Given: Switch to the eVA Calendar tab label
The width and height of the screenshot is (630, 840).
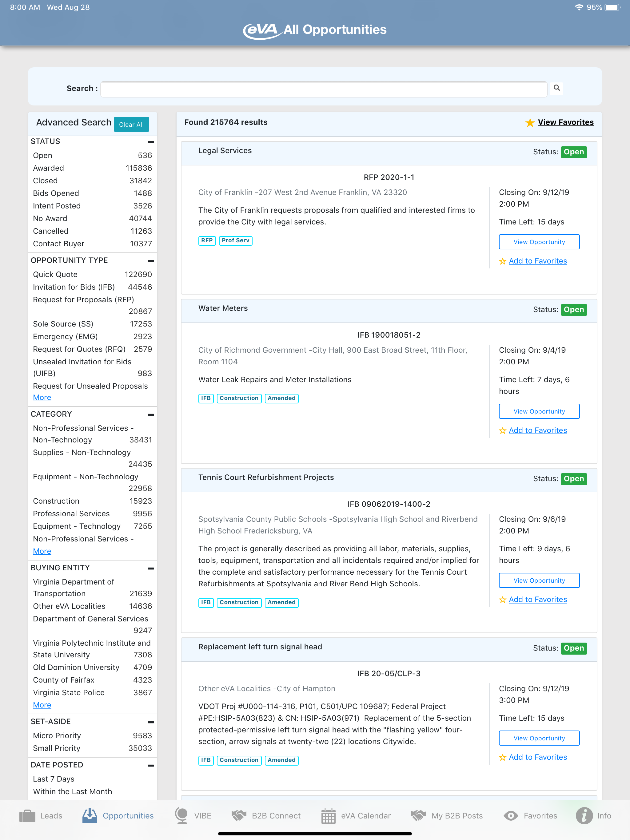Looking at the screenshot, I should (x=366, y=816).
